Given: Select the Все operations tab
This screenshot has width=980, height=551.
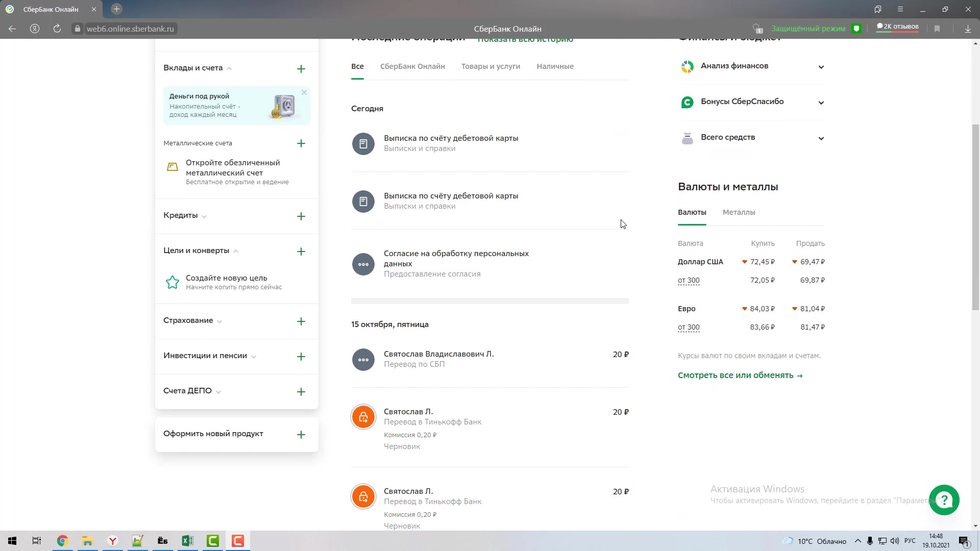Looking at the screenshot, I should [x=357, y=66].
